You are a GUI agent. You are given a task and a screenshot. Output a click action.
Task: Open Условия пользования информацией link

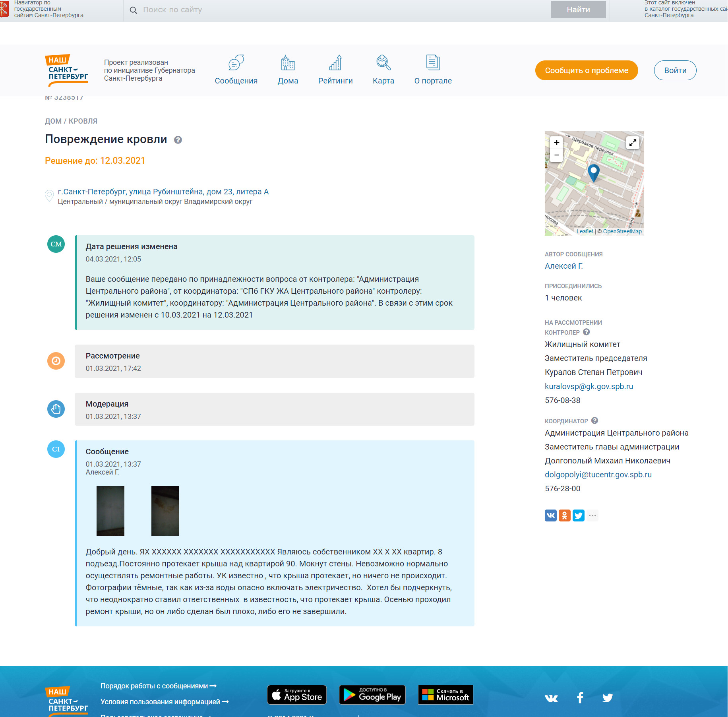tap(165, 702)
